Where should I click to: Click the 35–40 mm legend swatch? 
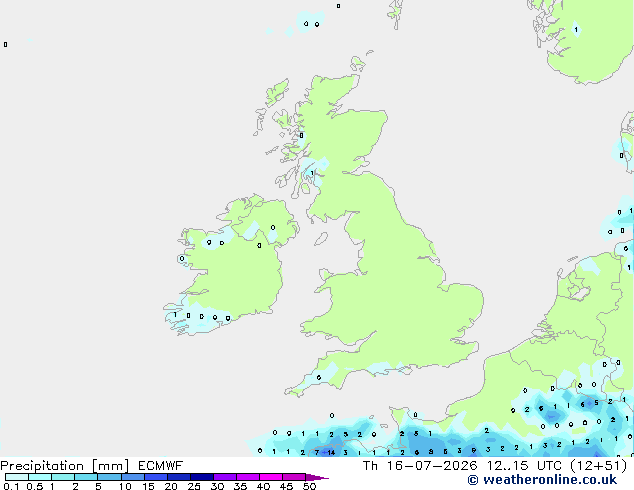coord(247,477)
